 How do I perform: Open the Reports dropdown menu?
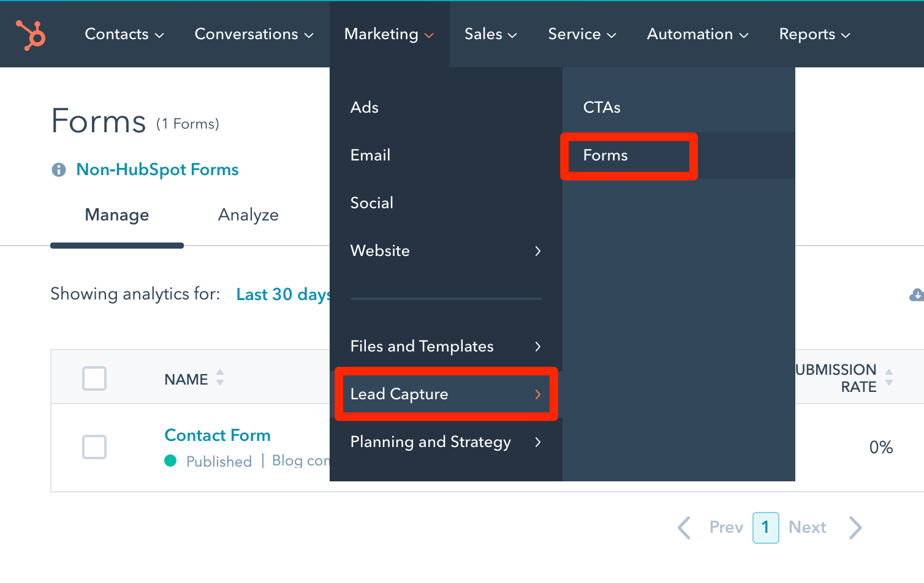pyautogui.click(x=815, y=34)
